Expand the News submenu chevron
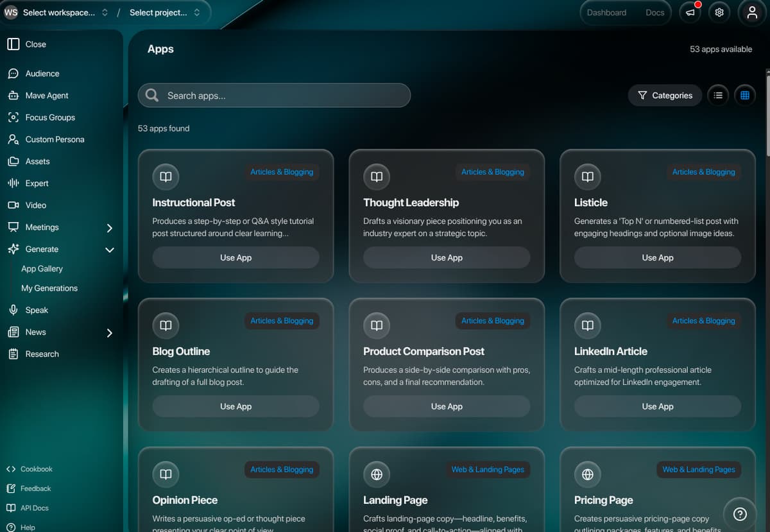 (109, 333)
